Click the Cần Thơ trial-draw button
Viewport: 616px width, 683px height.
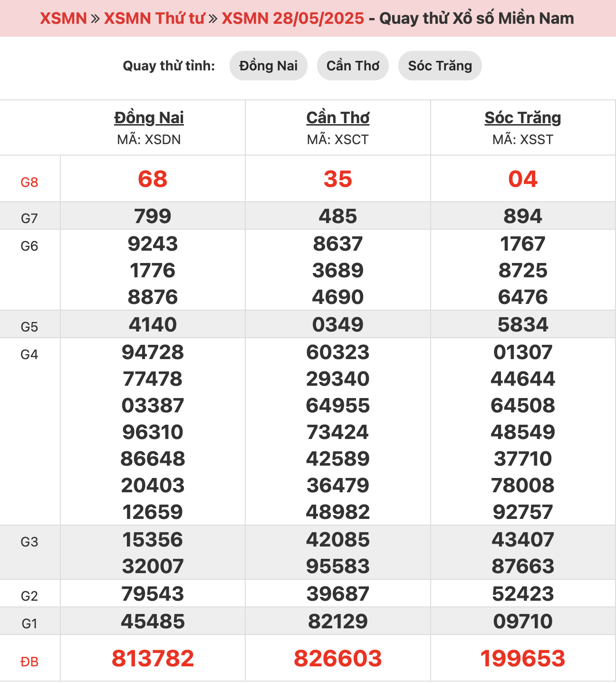pos(353,66)
